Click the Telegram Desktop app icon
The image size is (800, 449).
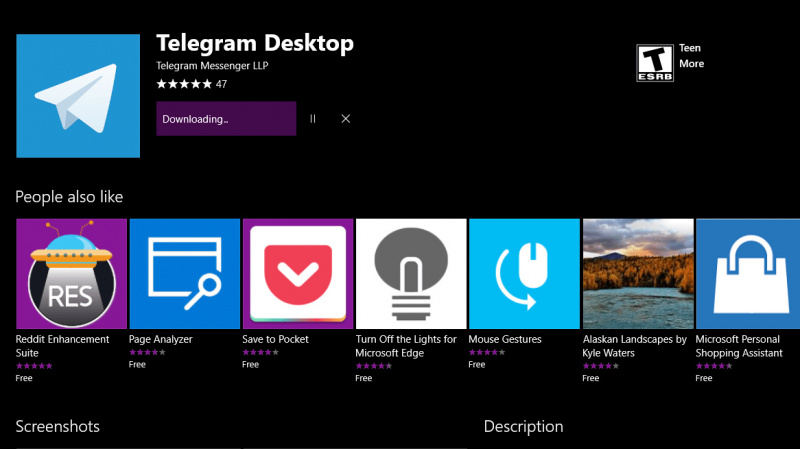pyautogui.click(x=78, y=96)
